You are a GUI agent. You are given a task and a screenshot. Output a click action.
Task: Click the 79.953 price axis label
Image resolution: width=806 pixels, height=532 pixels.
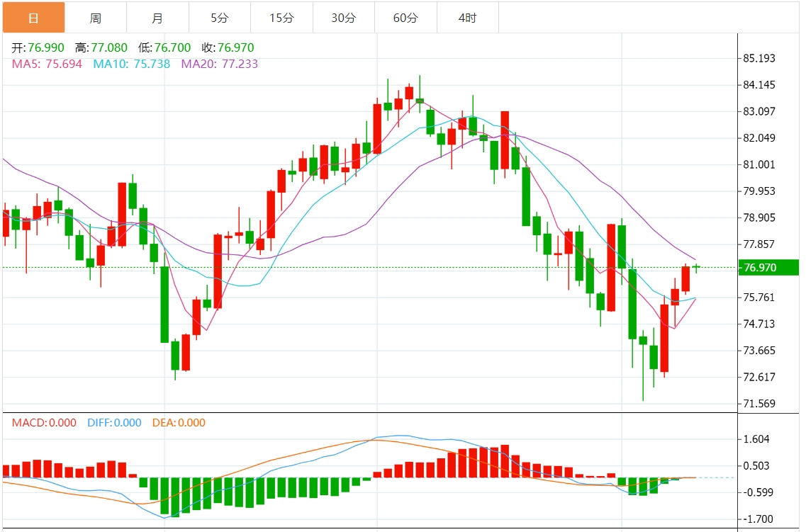tap(759, 191)
